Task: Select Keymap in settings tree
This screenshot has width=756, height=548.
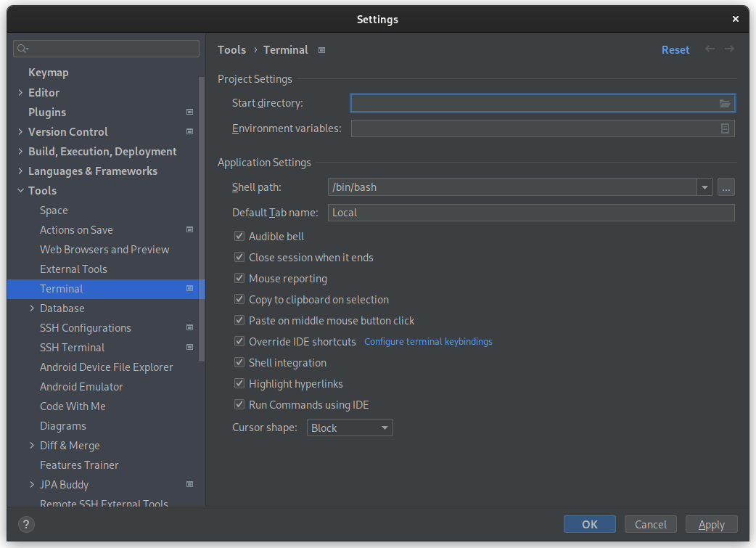Action: [x=48, y=73]
